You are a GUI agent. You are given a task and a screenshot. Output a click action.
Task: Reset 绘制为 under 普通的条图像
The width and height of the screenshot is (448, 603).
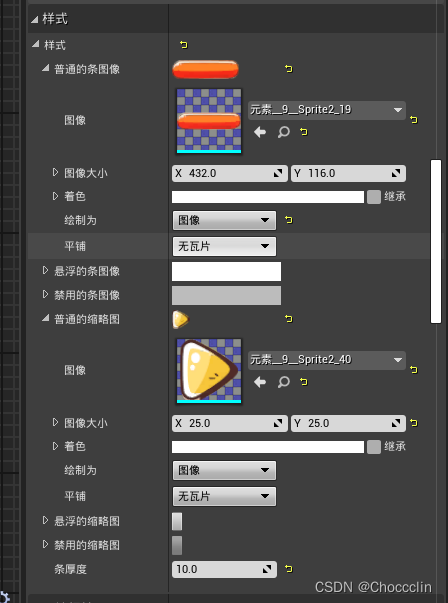pyautogui.click(x=288, y=220)
